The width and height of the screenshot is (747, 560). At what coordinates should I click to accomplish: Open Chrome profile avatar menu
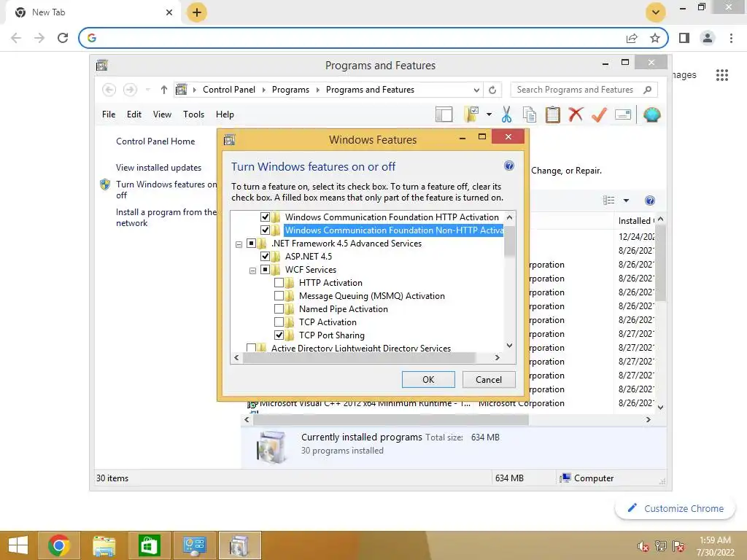click(708, 38)
